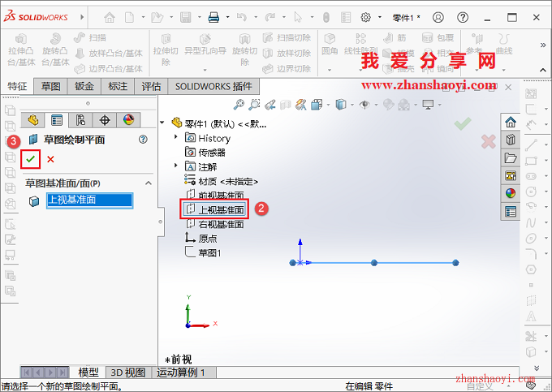Image resolution: width=552 pixels, height=392 pixels.
Task: Switch to SOLIDWORKS 插件 tab
Action: tap(213, 86)
